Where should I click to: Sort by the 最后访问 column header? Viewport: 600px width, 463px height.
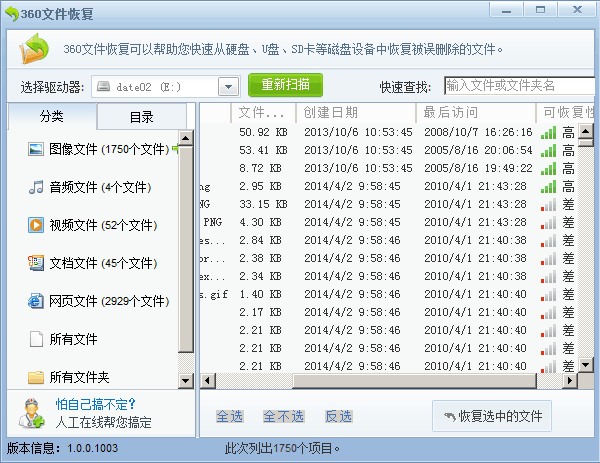[x=476, y=112]
